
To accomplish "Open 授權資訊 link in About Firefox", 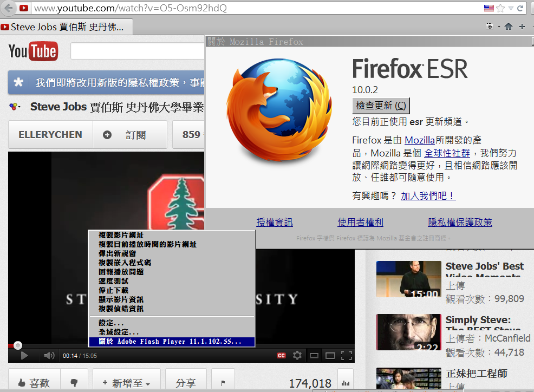I will pos(275,223).
